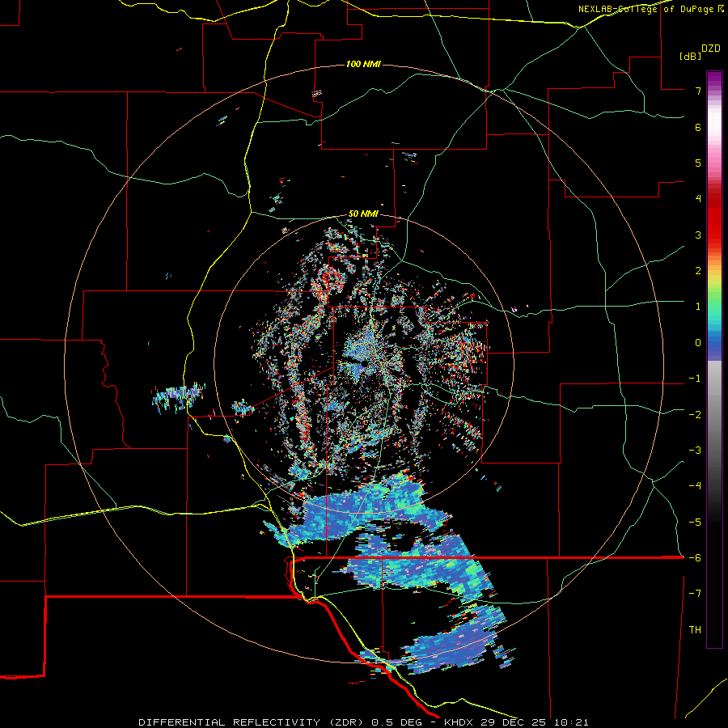The height and width of the screenshot is (728, 728).
Task: Click the -4 dB value on color scale
Action: click(695, 486)
